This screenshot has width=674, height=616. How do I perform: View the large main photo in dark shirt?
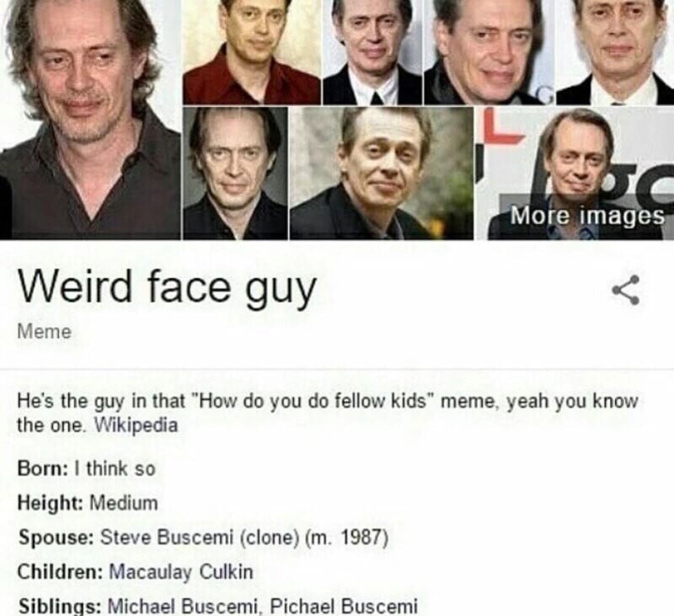coord(90,120)
